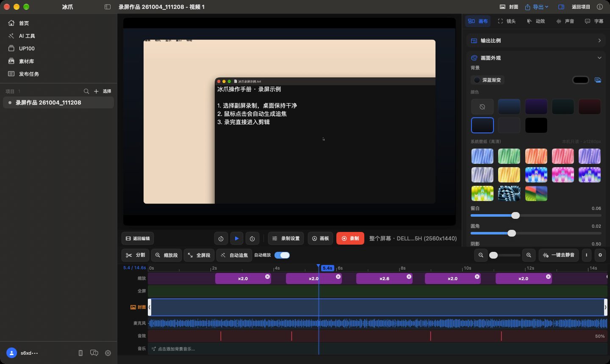Expand the 输出比例 section
This screenshot has width=610, height=364.
[x=536, y=41]
